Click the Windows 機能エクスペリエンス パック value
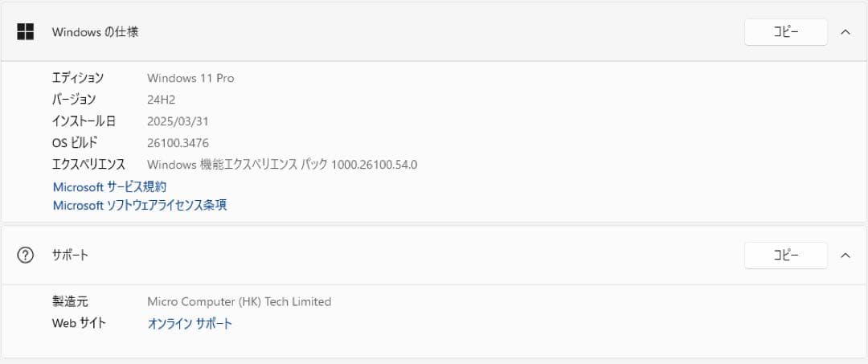The image size is (868, 364). coord(282,165)
